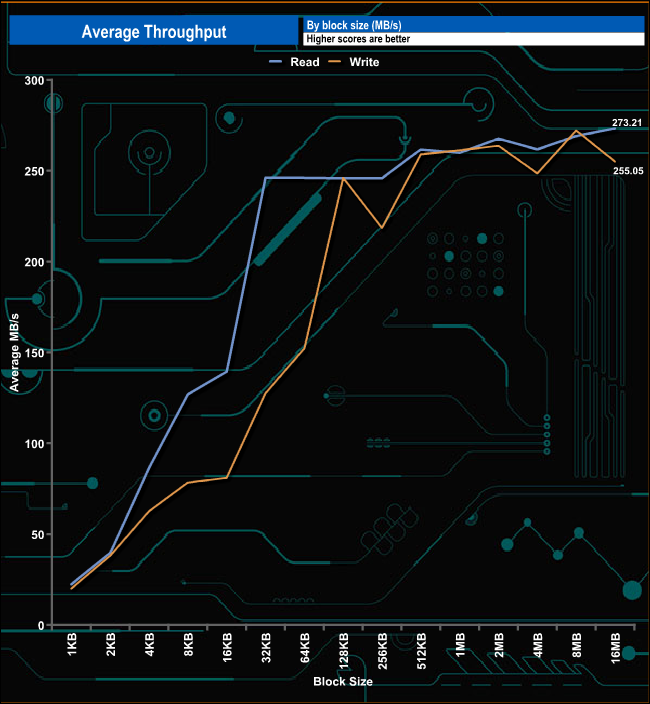
Task: Click the orange Write legend color marker
Action: [x=335, y=62]
